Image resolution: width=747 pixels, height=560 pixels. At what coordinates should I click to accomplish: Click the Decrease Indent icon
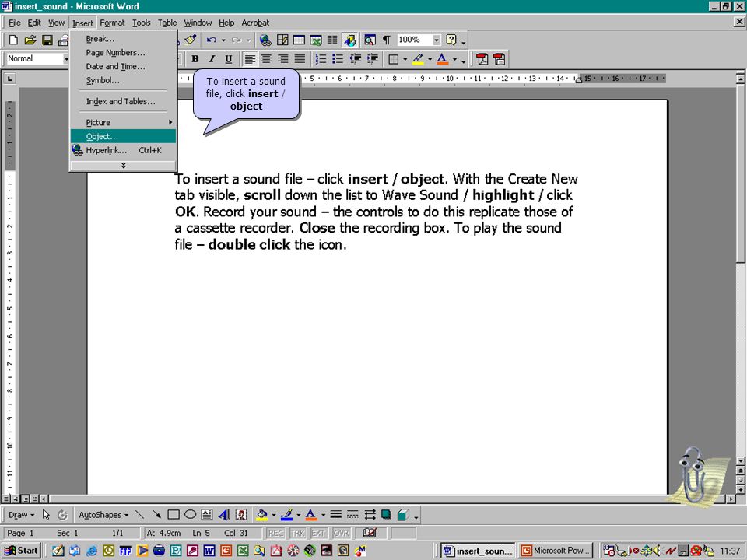pyautogui.click(x=355, y=59)
